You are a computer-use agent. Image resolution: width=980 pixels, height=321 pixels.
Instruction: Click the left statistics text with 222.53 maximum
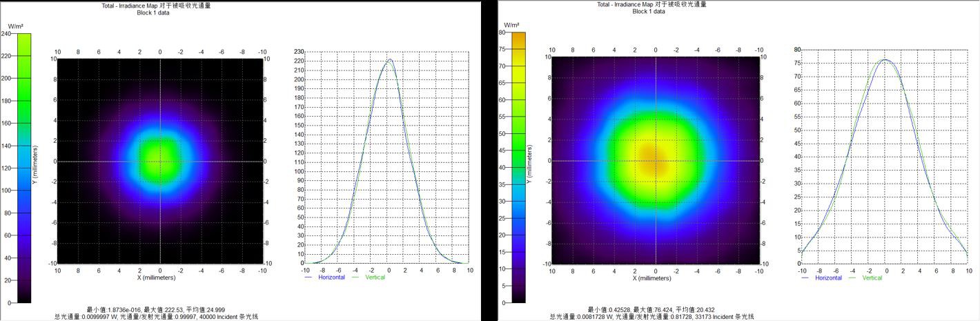(x=157, y=309)
